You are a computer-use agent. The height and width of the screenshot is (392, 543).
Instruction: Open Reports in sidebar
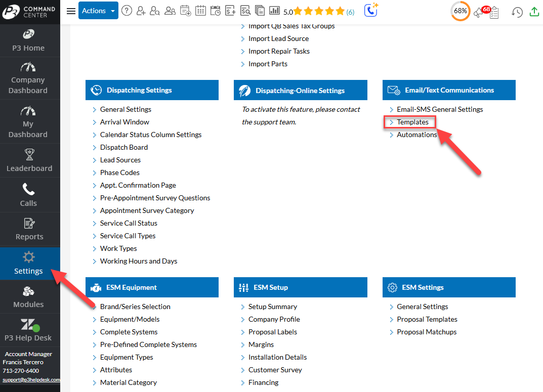tap(29, 229)
